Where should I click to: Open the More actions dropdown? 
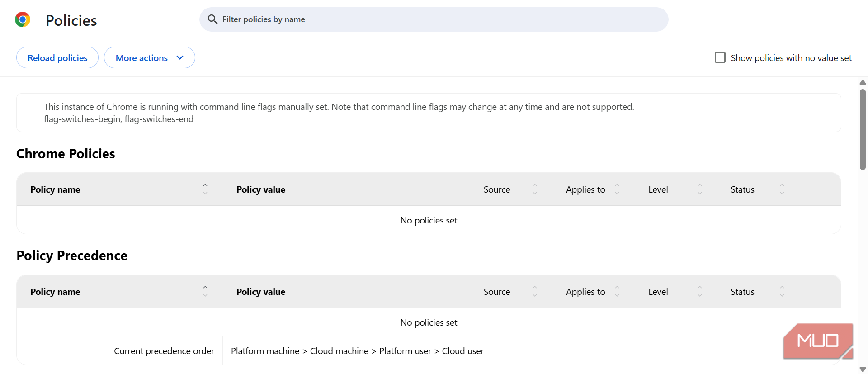pyautogui.click(x=150, y=58)
